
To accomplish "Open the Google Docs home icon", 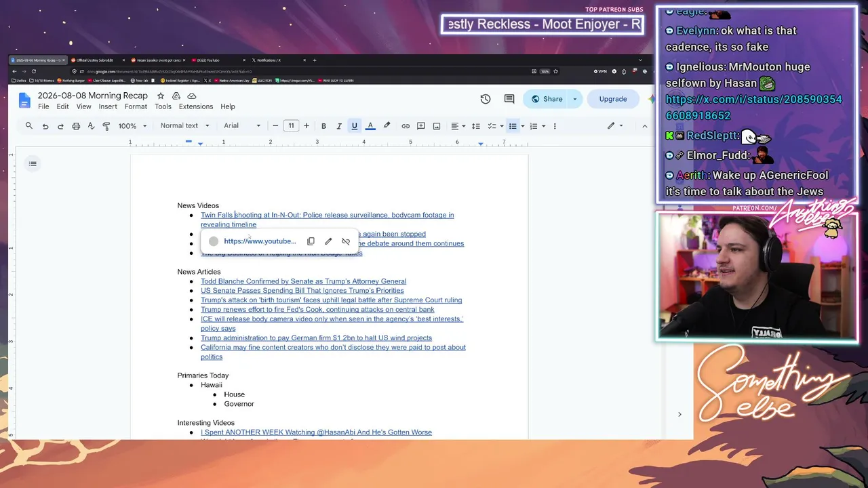I will (x=24, y=100).
